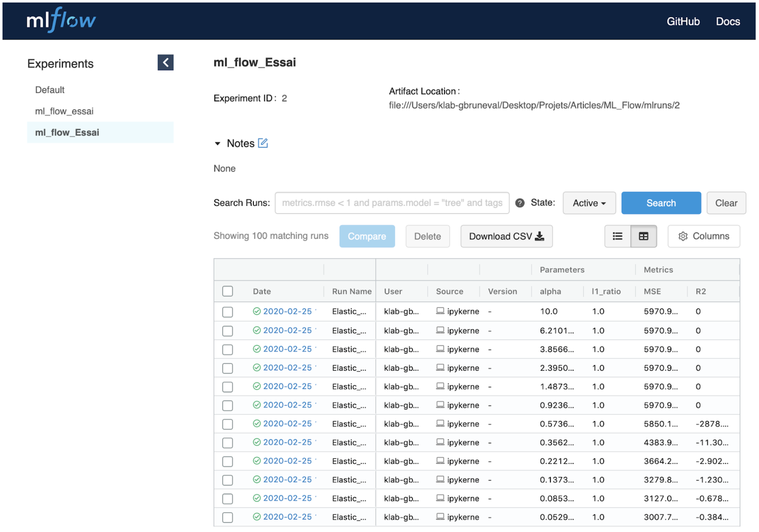Screen dimensions: 759x532
Task: Collapse the Experiments sidebar with the chevron icon
Action: click(x=166, y=63)
